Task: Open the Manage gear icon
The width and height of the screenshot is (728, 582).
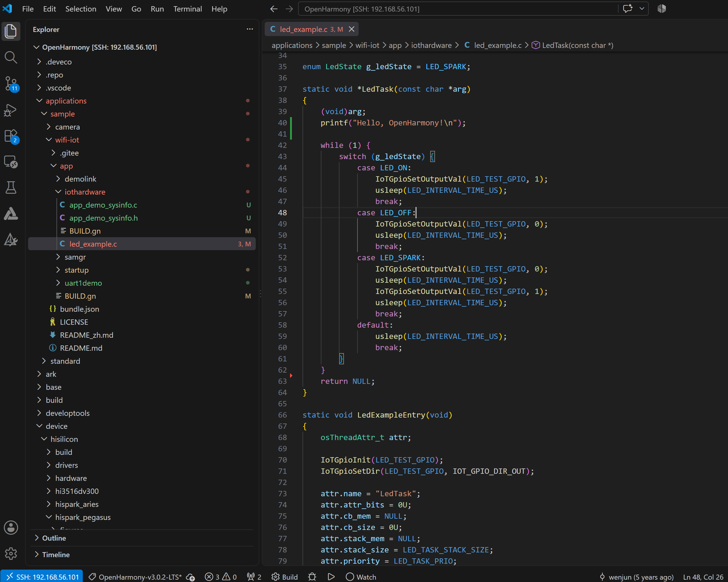Action: tap(11, 553)
